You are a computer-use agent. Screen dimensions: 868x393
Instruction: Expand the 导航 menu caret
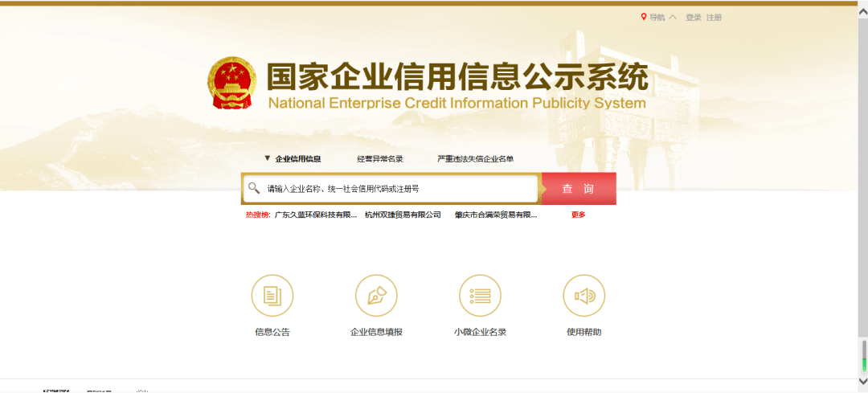point(673,17)
